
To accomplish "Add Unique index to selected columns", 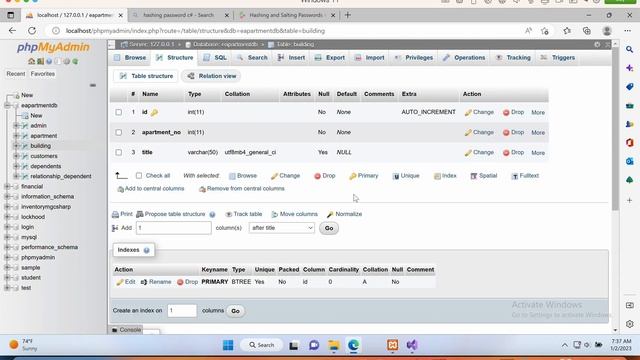I will [406, 176].
